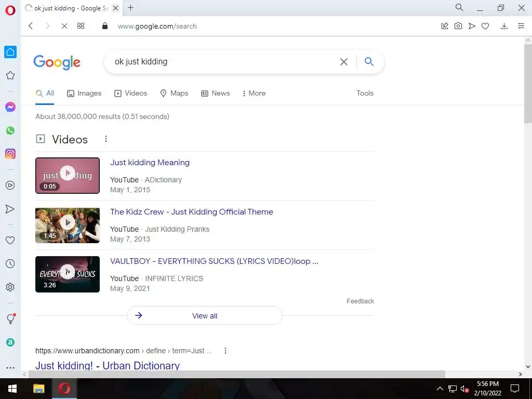Viewport: 532px width, 399px height.
Task: Open the edit/share page icon in address bar
Action: 445,26
